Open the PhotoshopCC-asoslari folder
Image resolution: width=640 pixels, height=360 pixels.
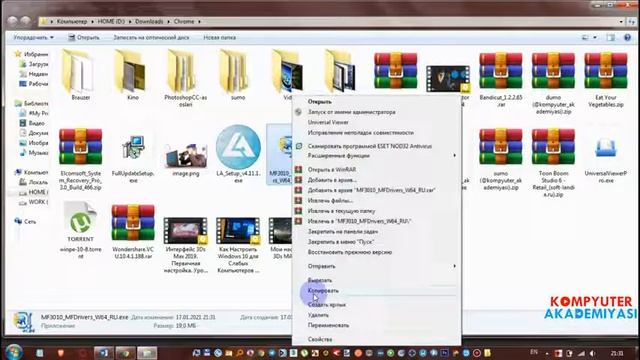(x=185, y=78)
